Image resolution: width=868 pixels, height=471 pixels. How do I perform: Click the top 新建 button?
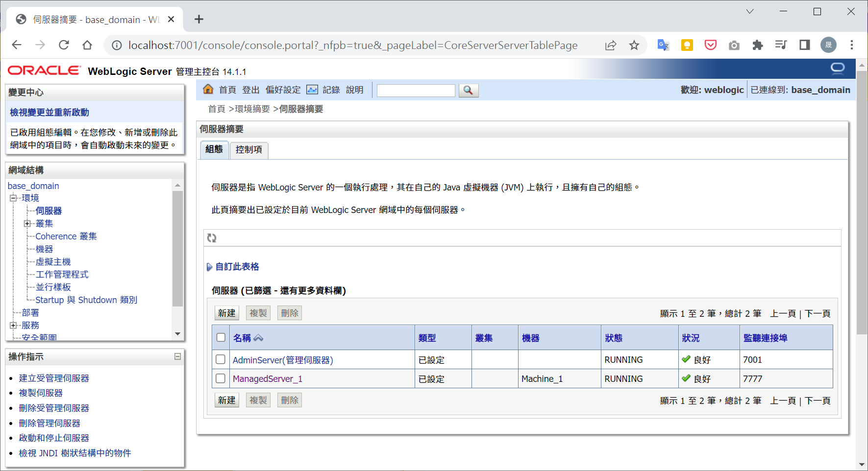point(226,313)
